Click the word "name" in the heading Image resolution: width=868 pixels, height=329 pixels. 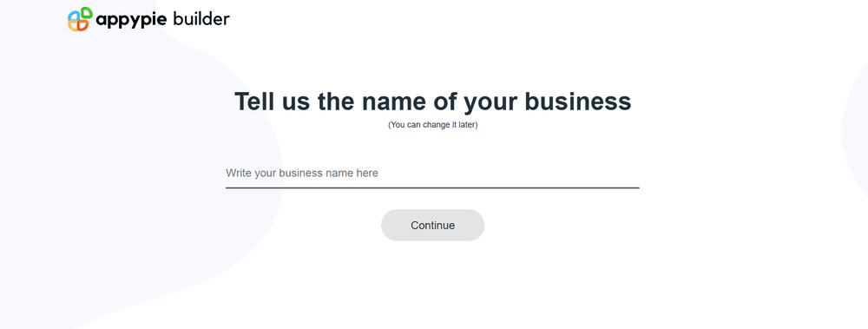[x=392, y=103]
